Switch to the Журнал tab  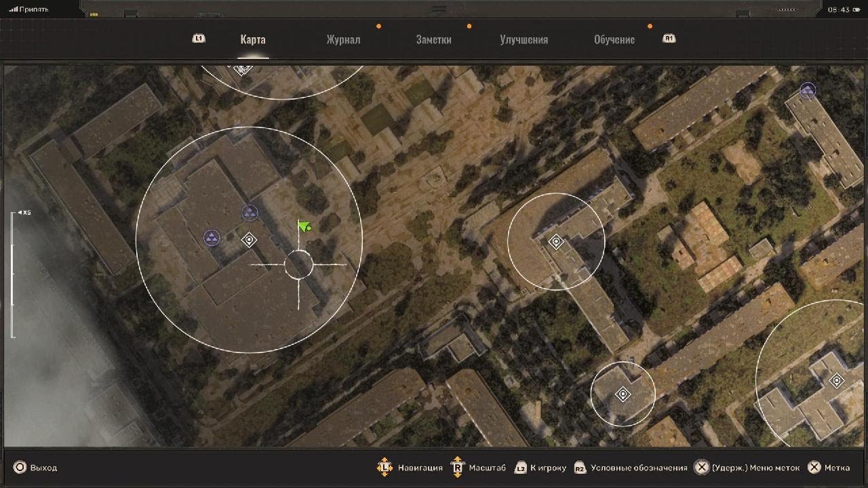[x=343, y=39]
